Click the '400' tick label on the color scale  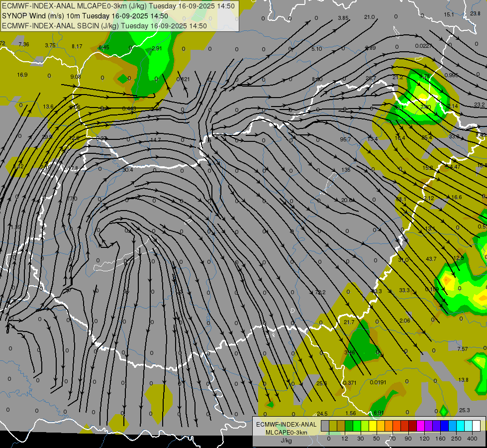(472, 439)
